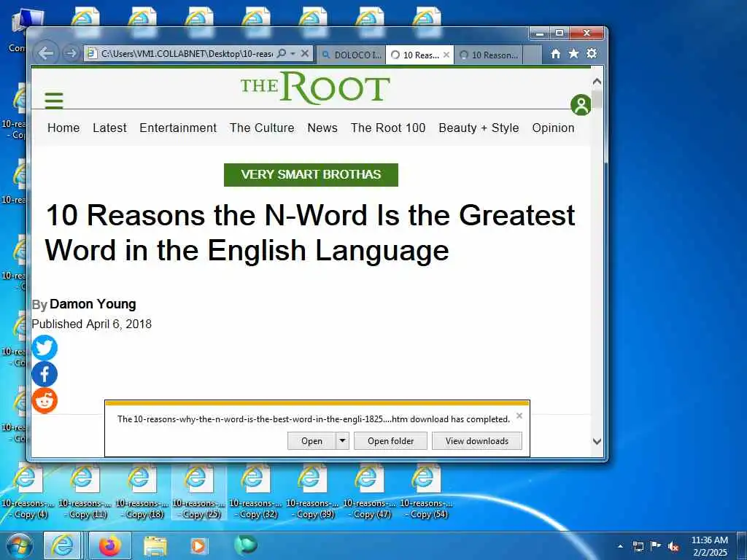
Task: Switch to the 10 Reason... tab
Action: coord(488,55)
